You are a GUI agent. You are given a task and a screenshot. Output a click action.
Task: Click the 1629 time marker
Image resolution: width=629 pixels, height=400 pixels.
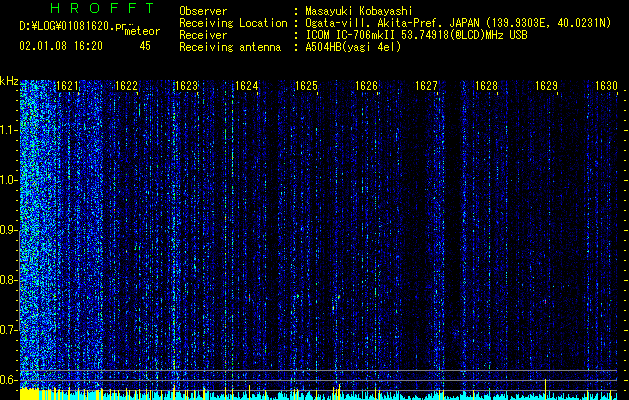pyautogui.click(x=547, y=86)
